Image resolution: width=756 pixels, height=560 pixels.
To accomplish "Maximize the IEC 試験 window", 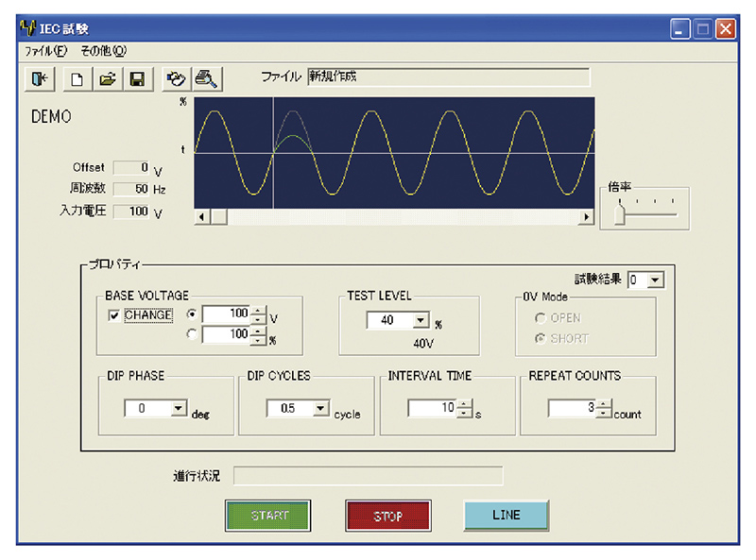I will [x=702, y=29].
